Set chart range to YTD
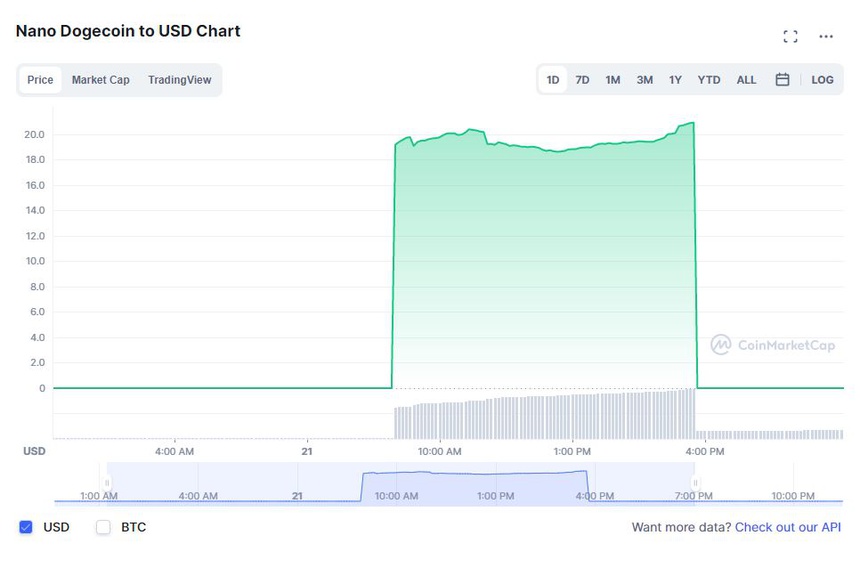Screen dimensions: 860x568 click(x=708, y=80)
